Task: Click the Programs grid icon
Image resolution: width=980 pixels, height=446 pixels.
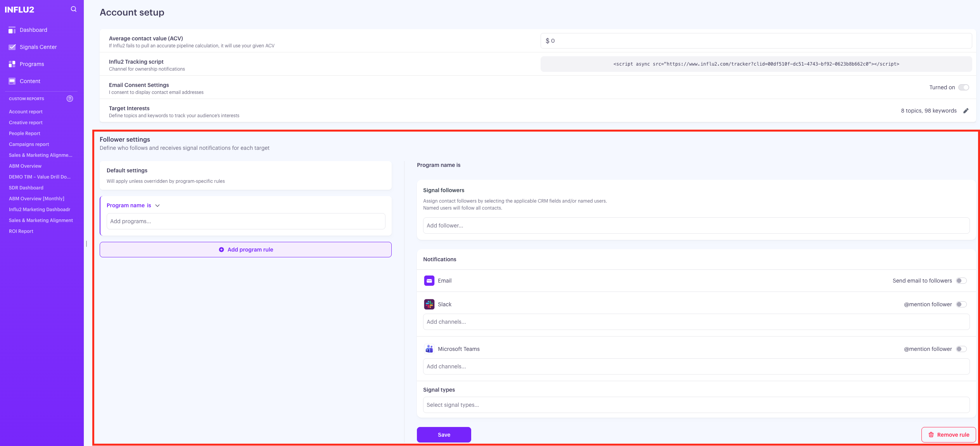Action: coord(12,64)
